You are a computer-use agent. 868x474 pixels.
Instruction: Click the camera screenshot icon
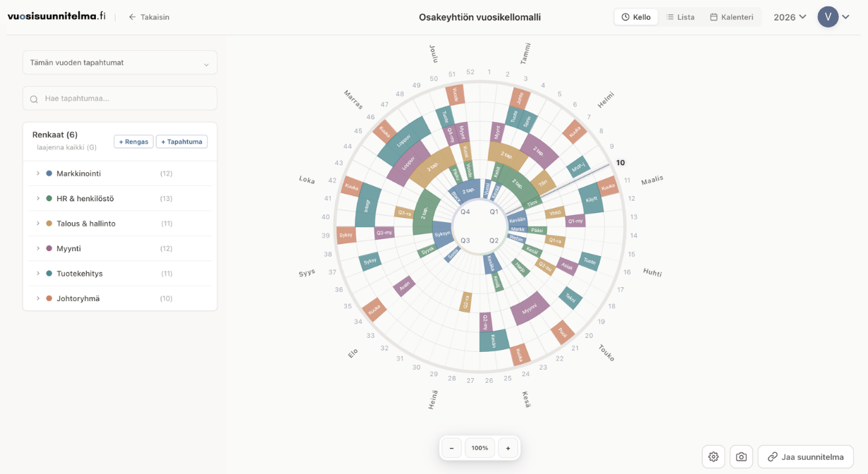click(741, 457)
